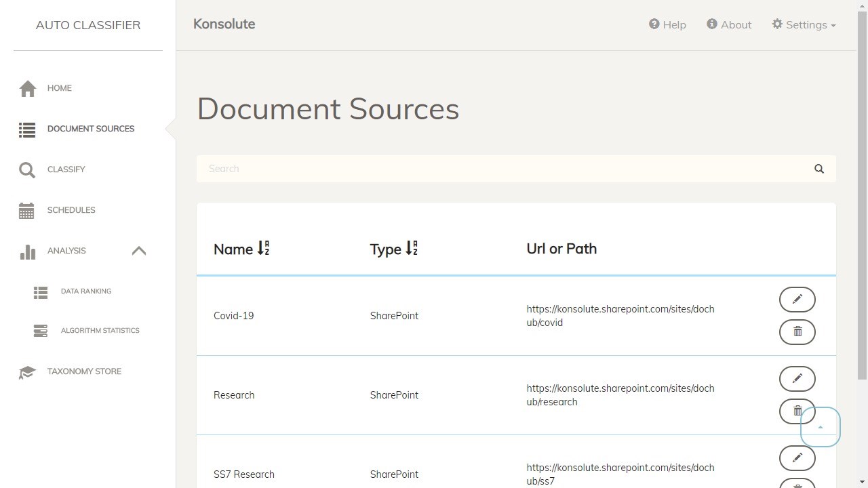
Task: Click the Data Ranking list icon
Action: pos(41,292)
